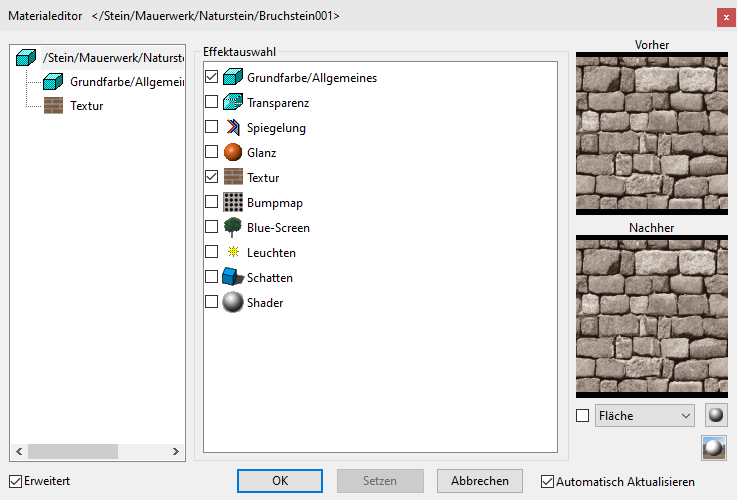Enable the Schatten effect checkbox
Viewport: 737px width, 500px height.
click(x=212, y=276)
